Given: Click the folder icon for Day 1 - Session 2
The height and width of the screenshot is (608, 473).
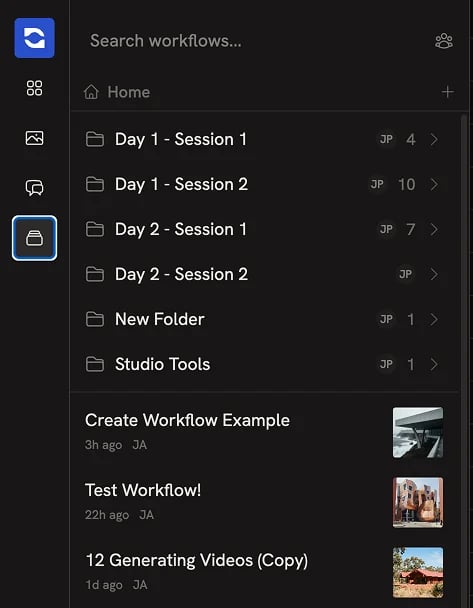Looking at the screenshot, I should pyautogui.click(x=95, y=184).
